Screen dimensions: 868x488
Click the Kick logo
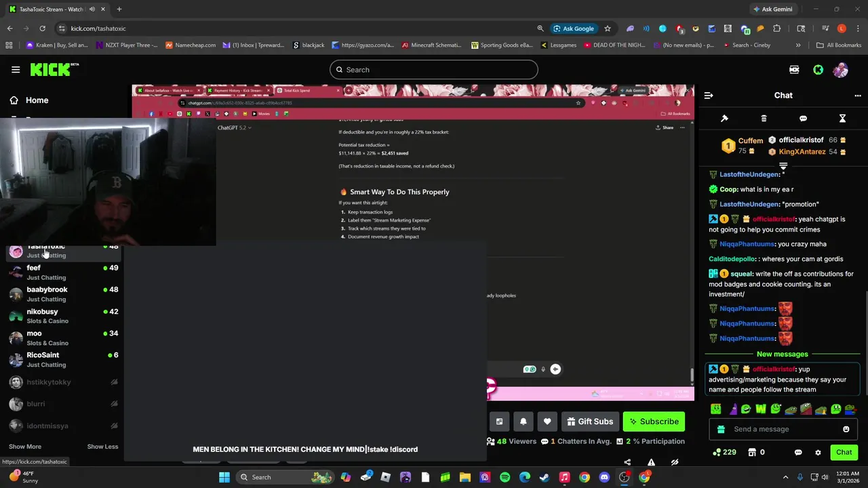54,69
